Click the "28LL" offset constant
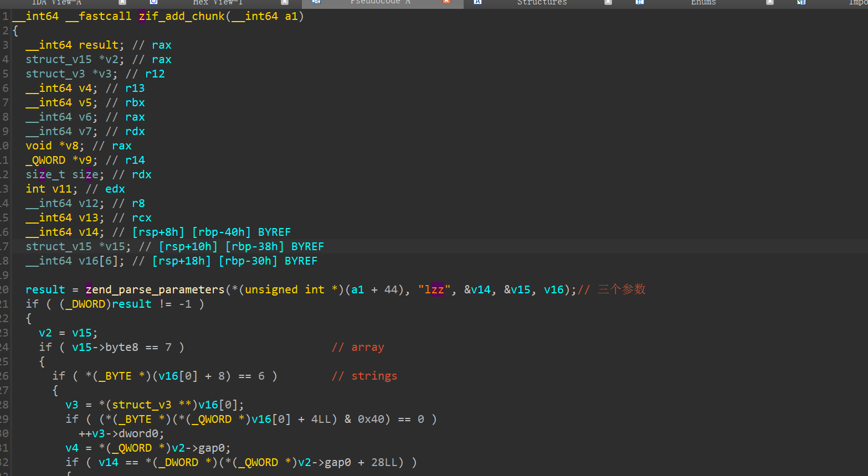 coord(384,462)
